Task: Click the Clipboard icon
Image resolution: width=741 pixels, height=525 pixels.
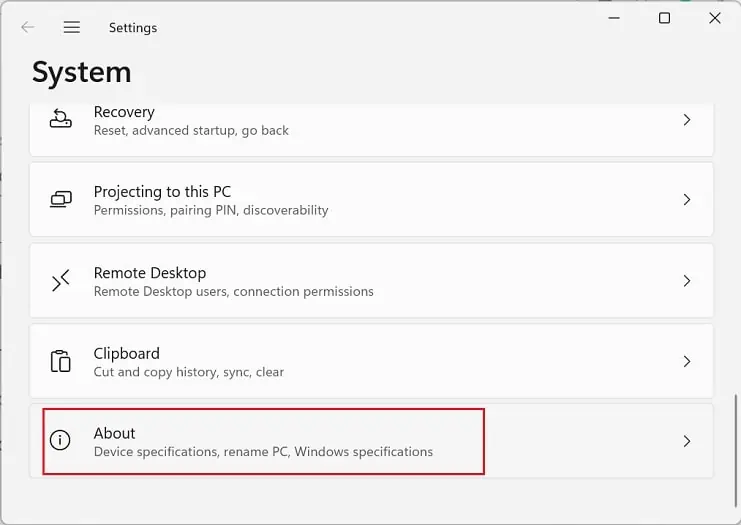Action: click(x=61, y=361)
